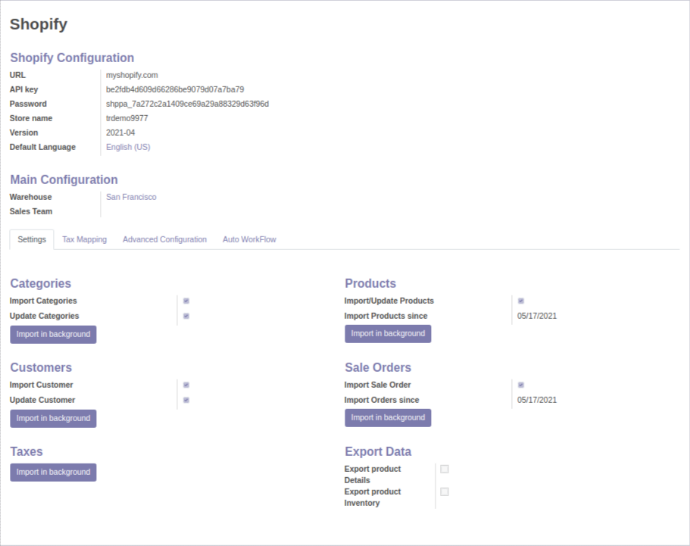Screen dimensions: 690x546
Task: Click the Import Orders since date 05/17/2021
Action: pos(537,400)
